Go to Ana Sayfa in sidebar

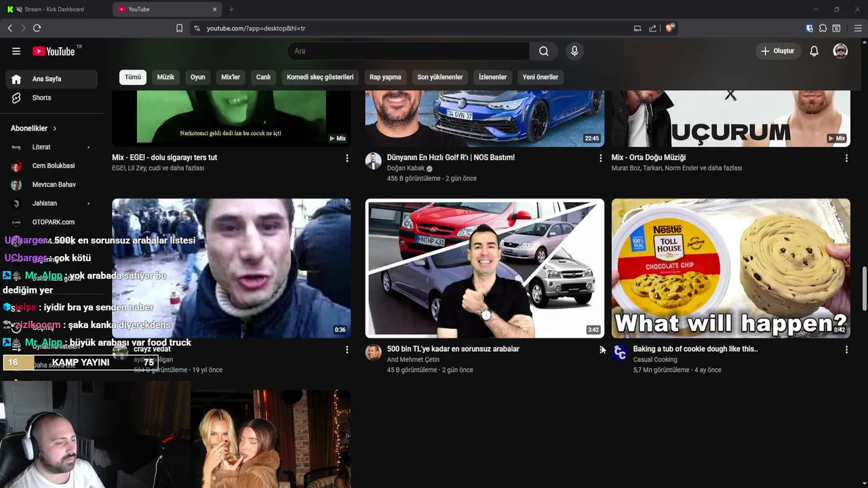[x=52, y=79]
